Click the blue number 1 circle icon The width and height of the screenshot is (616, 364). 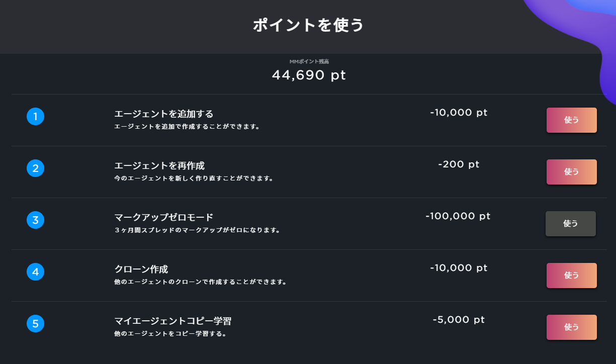(35, 117)
